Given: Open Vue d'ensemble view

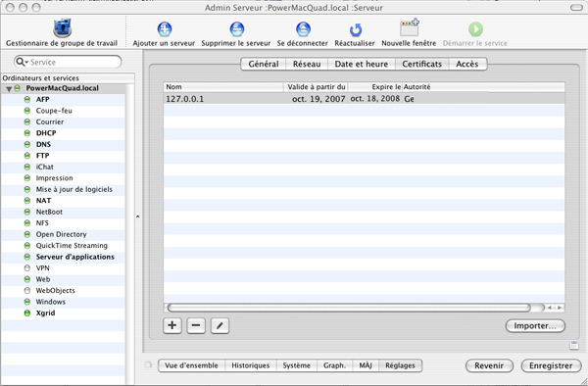Looking at the screenshot, I should [x=191, y=365].
